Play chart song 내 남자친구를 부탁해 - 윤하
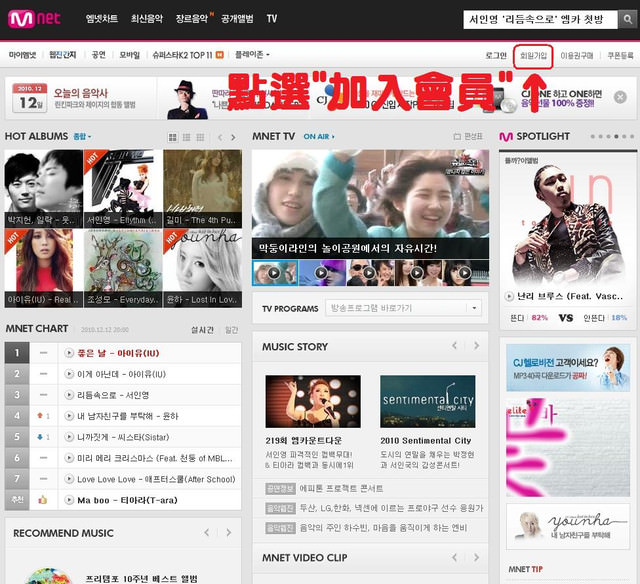The height and width of the screenshot is (584, 640). point(69,416)
